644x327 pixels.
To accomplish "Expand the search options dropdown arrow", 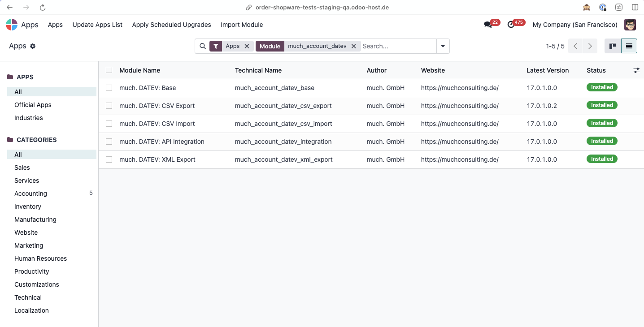I will pyautogui.click(x=443, y=46).
